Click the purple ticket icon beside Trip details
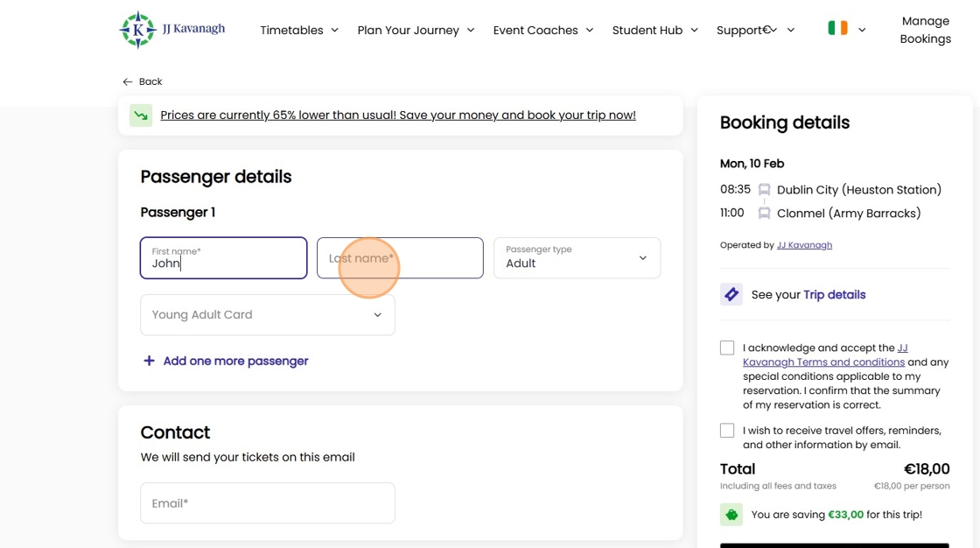 (731, 294)
